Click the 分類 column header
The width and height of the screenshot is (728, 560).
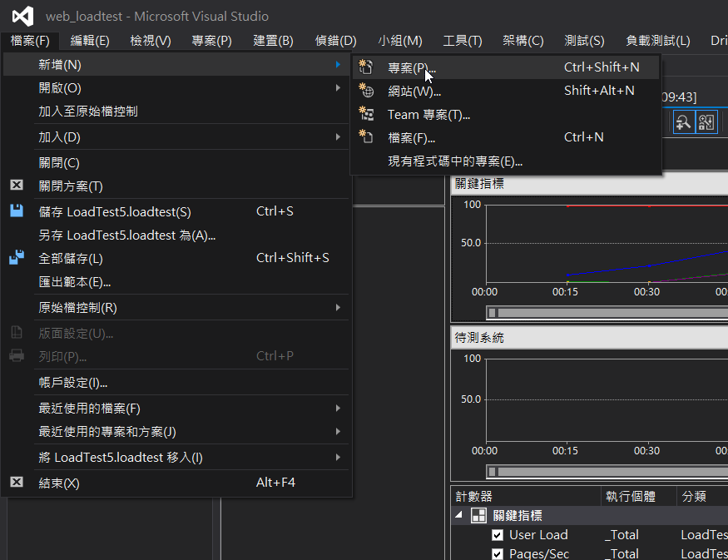702,497
